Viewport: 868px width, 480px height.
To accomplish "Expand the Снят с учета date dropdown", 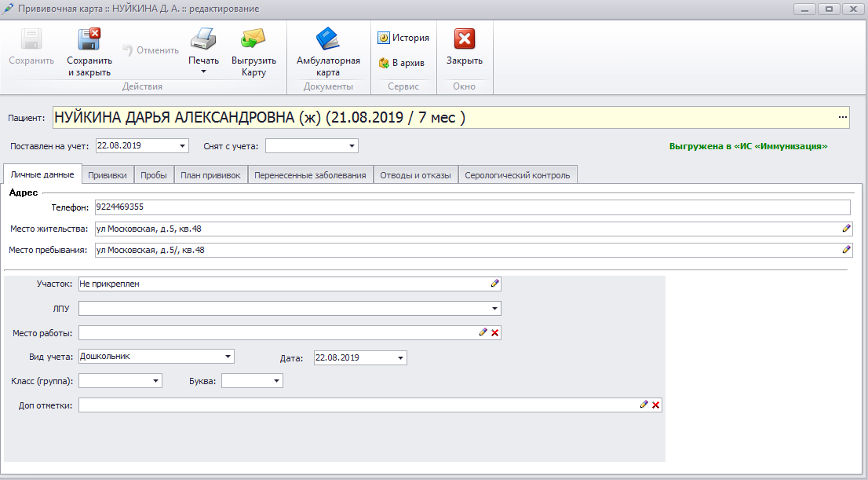I will (352, 146).
